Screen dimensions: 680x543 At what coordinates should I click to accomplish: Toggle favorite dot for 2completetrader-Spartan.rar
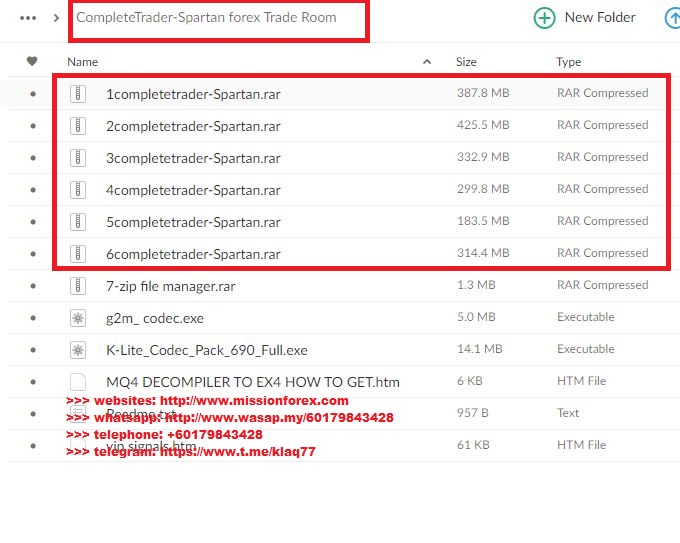coord(33,126)
